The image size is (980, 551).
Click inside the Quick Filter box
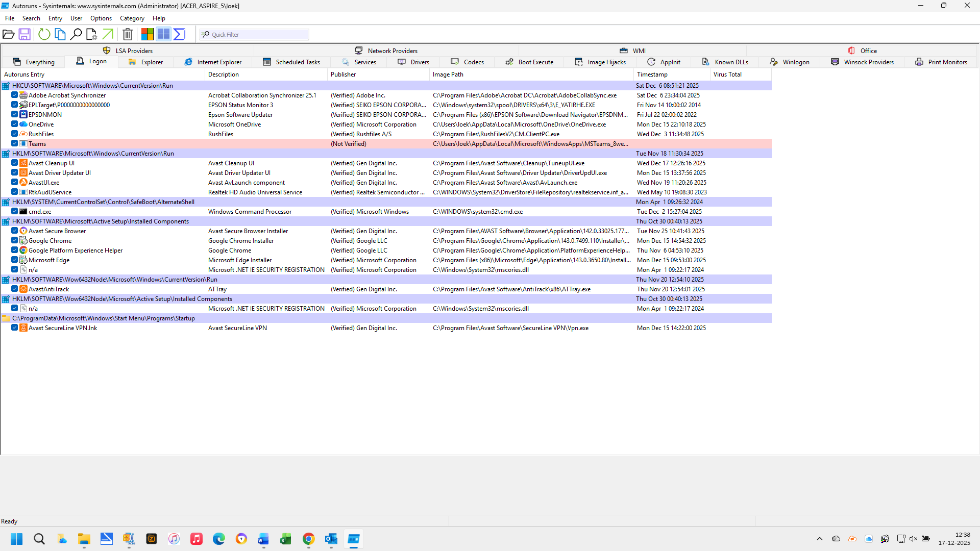(x=254, y=34)
